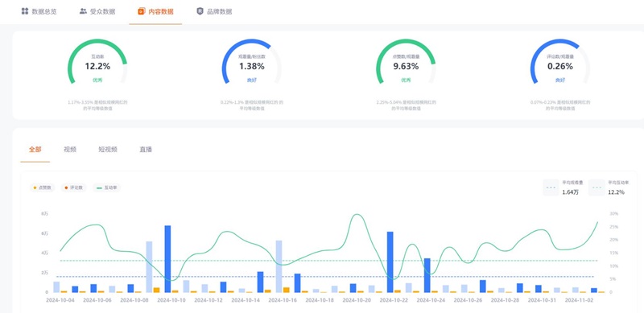Click the 互动率 12.2% gauge
The width and height of the screenshot is (644, 313).
pos(97,62)
